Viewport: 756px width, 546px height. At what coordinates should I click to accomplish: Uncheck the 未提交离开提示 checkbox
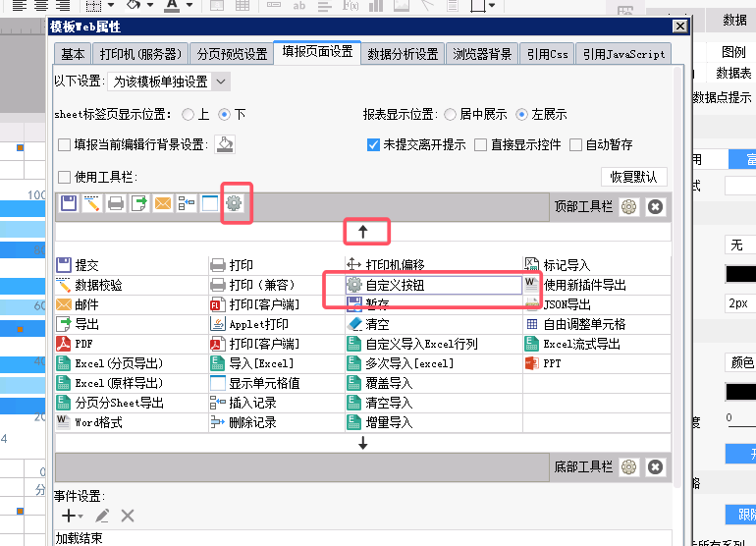point(373,144)
